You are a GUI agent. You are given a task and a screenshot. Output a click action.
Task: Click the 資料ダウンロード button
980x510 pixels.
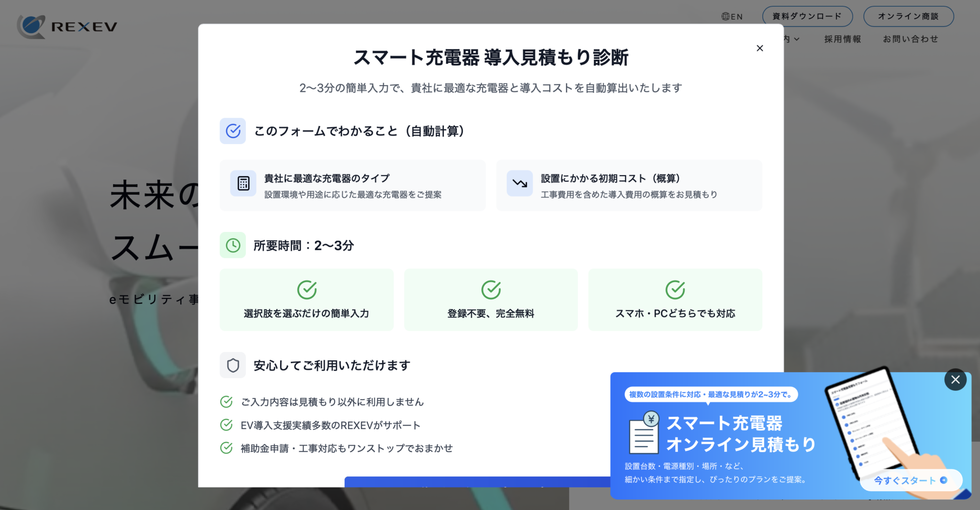pos(807,16)
